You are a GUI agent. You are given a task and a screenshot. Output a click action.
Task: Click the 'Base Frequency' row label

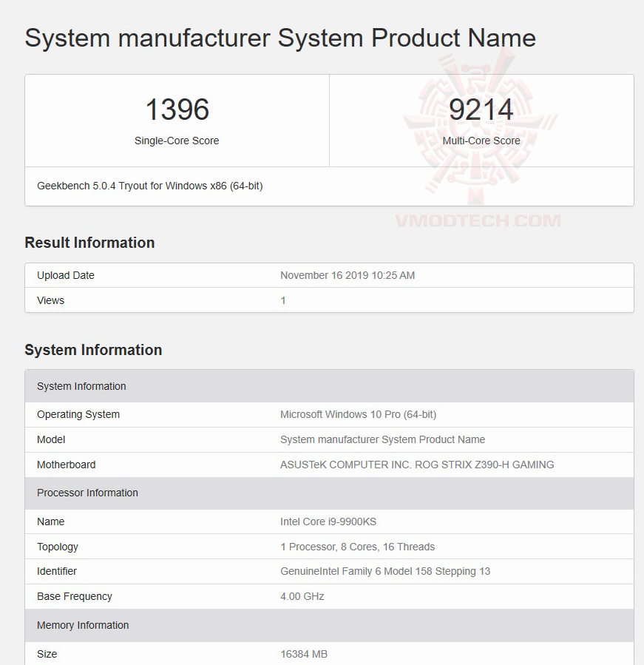point(75,596)
